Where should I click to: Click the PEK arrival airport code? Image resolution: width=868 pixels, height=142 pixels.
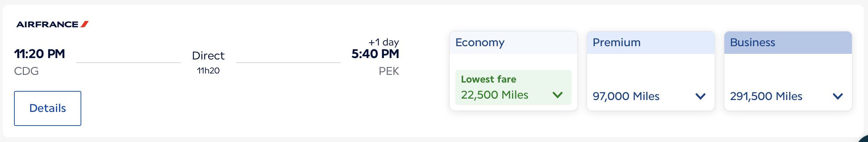[x=389, y=71]
